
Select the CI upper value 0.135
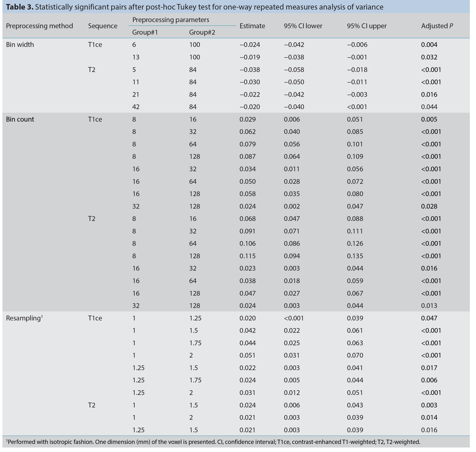coord(355,256)
